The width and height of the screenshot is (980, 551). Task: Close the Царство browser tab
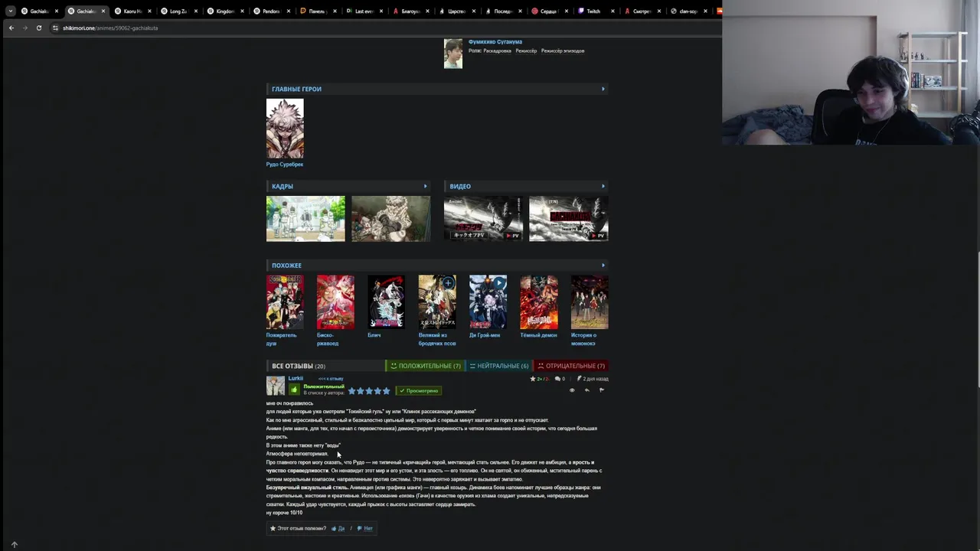point(474,11)
